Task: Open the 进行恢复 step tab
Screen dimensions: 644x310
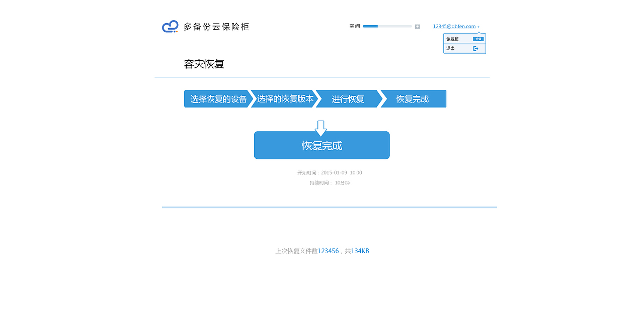Action: pyautogui.click(x=348, y=98)
